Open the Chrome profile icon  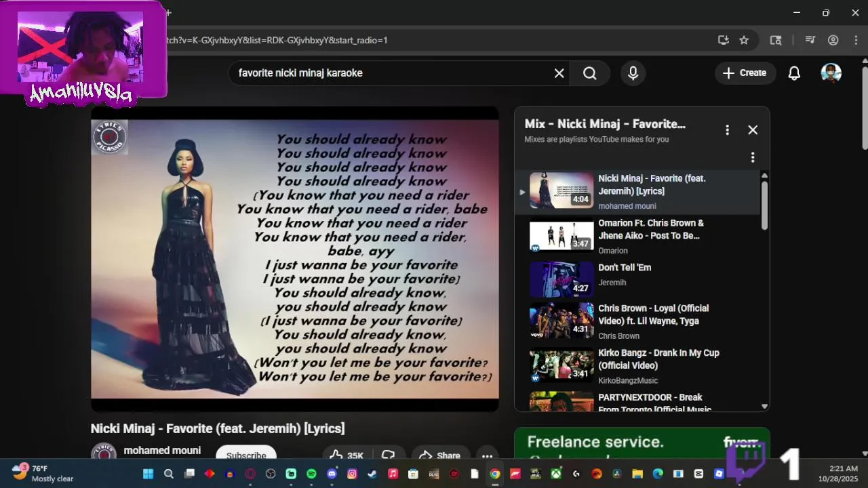click(833, 40)
